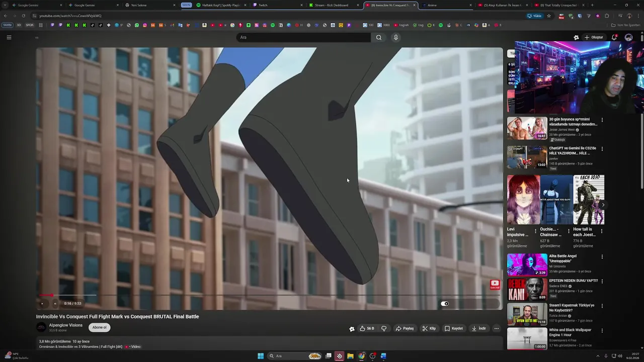Focus the YouTube 'Ara' search field
This screenshot has width=644, height=362.
(x=303, y=37)
